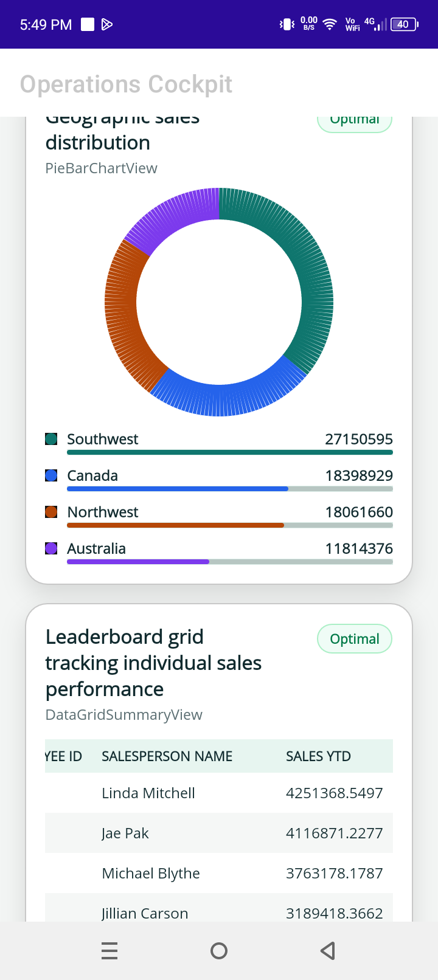Tap the value 18398929
The height and width of the screenshot is (980, 438).
(x=359, y=475)
